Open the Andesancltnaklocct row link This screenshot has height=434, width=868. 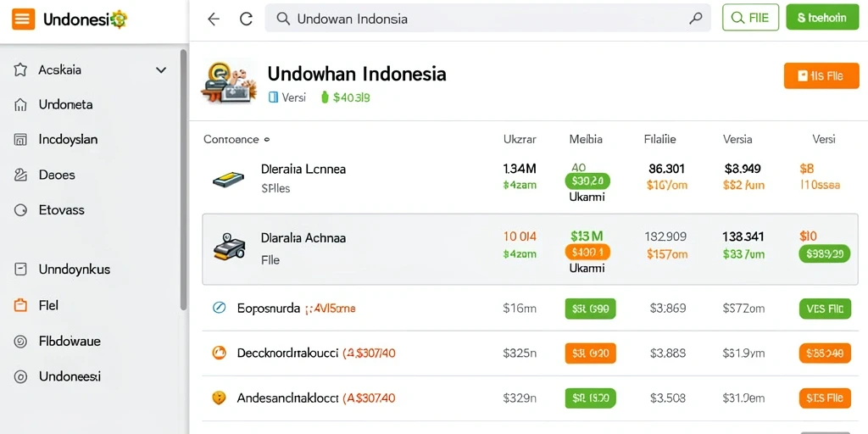(x=287, y=398)
